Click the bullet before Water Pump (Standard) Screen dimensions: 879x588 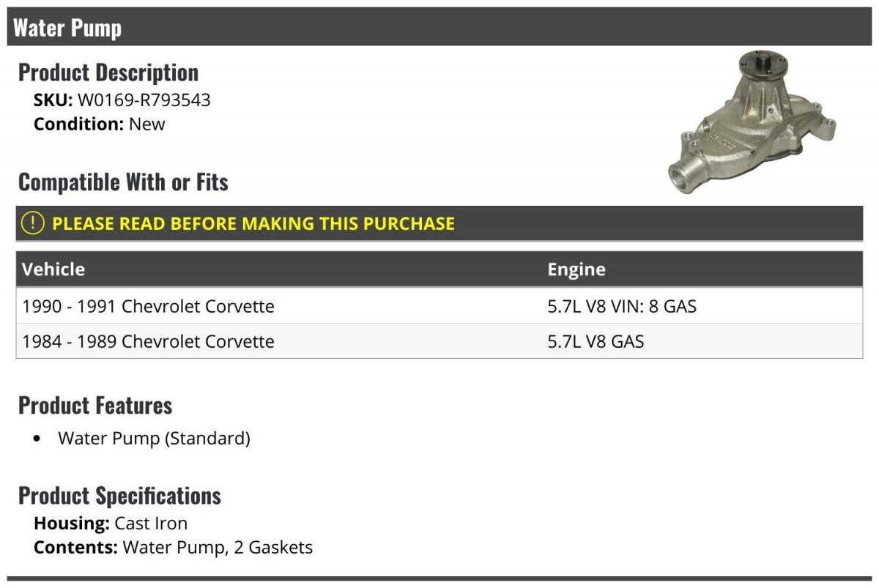point(38,439)
